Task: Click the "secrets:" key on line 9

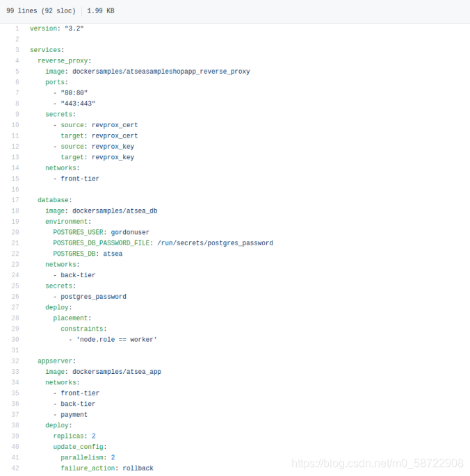Action: (60, 115)
